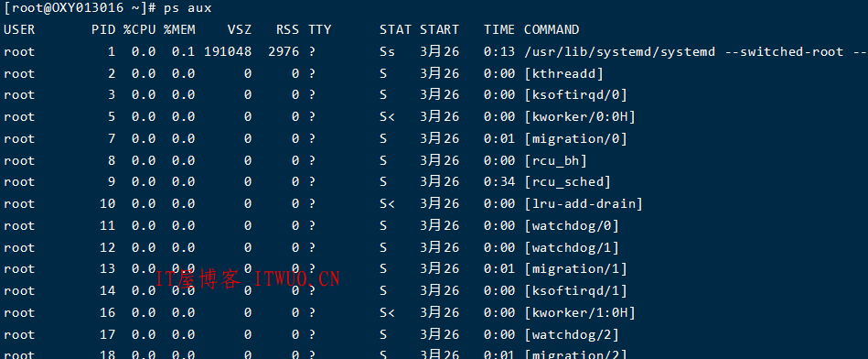Select the [kworker/0:0H] process name
Image resolution: width=868 pixels, height=359 pixels.
(580, 117)
